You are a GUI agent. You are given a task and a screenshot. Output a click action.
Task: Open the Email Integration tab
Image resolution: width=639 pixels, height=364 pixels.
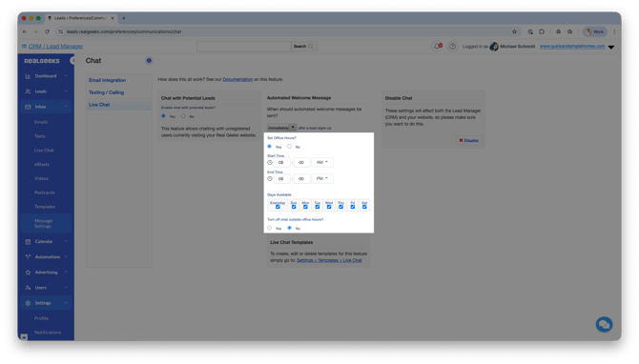coord(107,80)
